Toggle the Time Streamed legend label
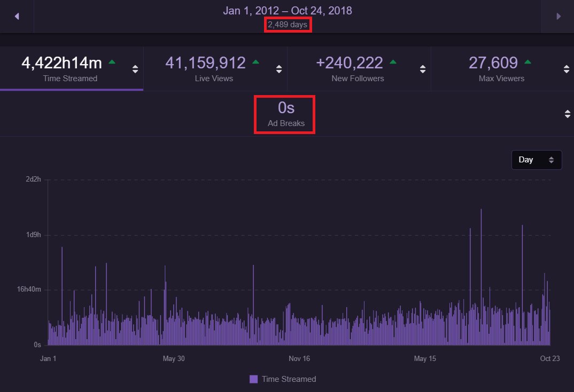The height and width of the screenshot is (392, 574). (289, 379)
